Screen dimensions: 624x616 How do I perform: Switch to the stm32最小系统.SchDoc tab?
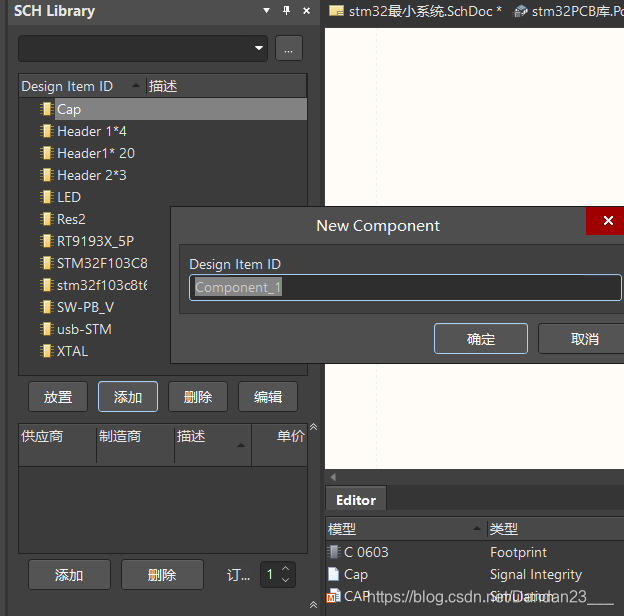415,11
